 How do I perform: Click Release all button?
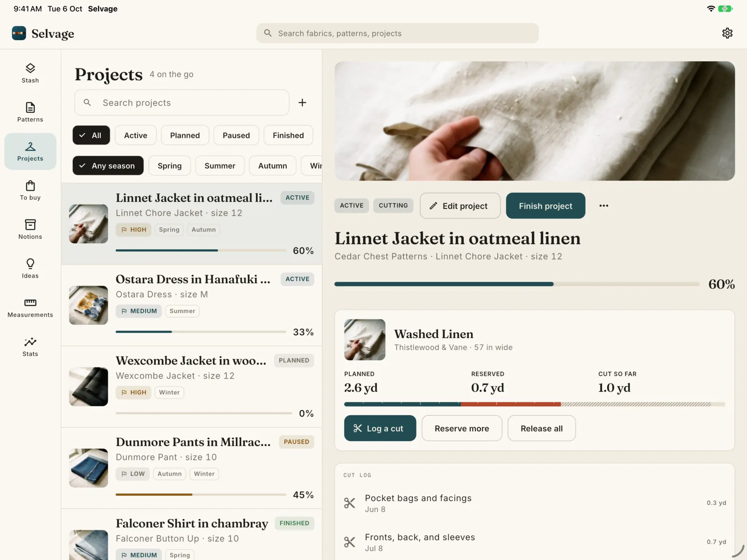pos(542,428)
